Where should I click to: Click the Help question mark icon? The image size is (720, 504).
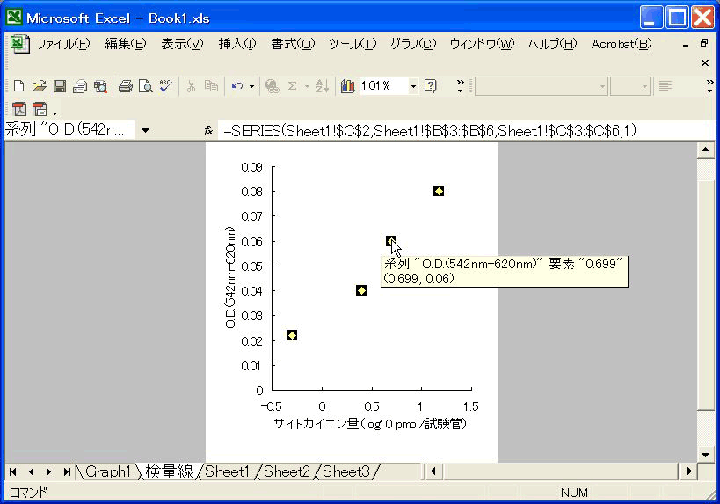[430, 87]
